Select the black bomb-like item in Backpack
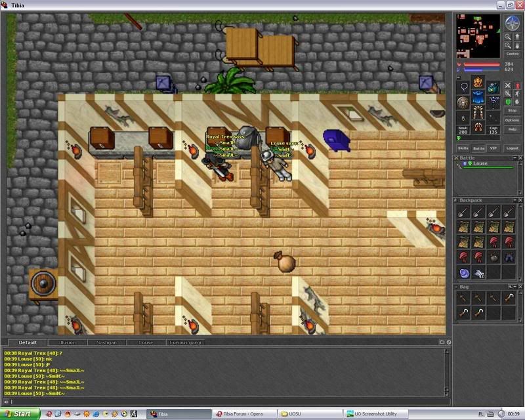The height and width of the screenshot is (420, 525). 494,257
